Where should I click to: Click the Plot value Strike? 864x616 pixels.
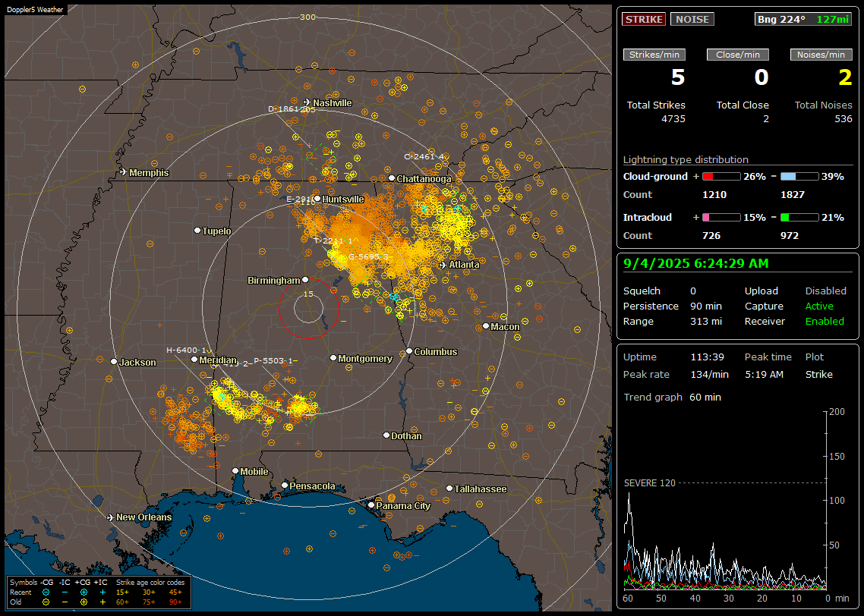tap(818, 374)
